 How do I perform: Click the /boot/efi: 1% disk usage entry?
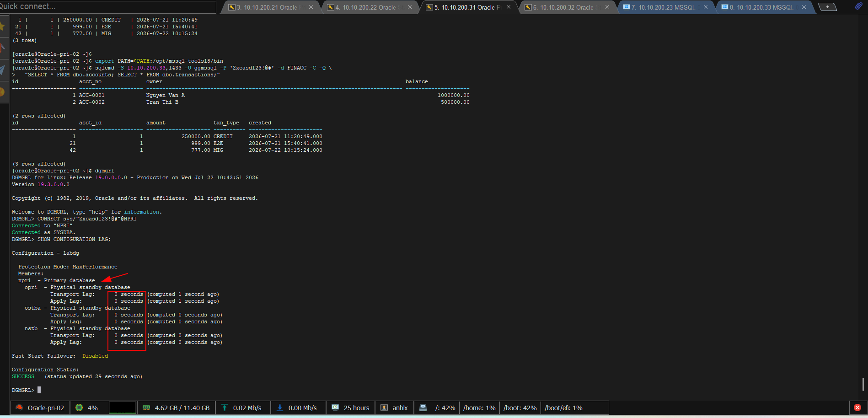pos(563,408)
